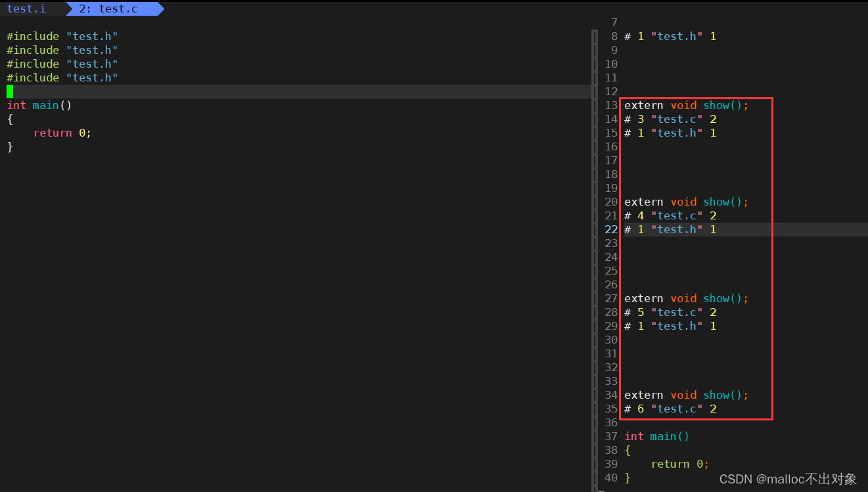Click line number 23 in the gutter
Image resolution: width=868 pixels, height=492 pixels.
click(611, 243)
